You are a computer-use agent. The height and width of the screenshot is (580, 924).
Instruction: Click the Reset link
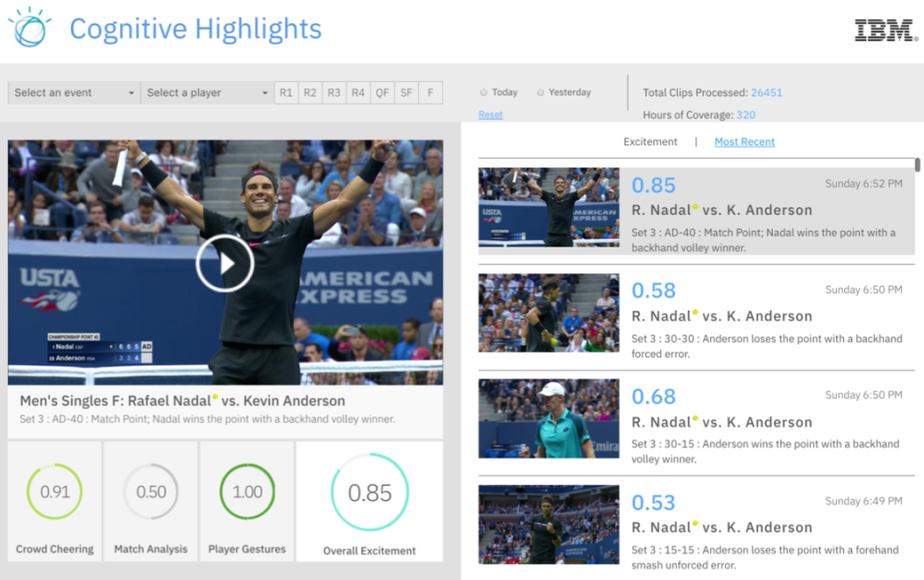click(490, 114)
